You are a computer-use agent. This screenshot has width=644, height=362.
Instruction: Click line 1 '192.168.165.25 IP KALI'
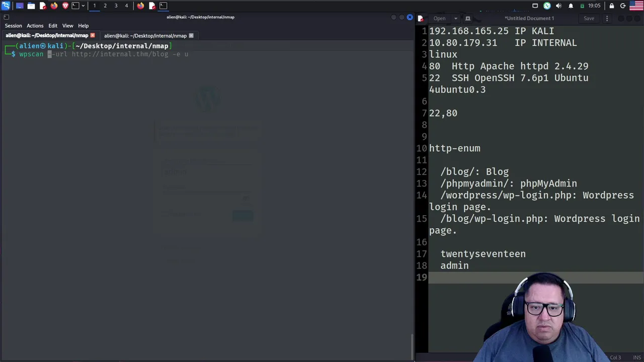491,31
